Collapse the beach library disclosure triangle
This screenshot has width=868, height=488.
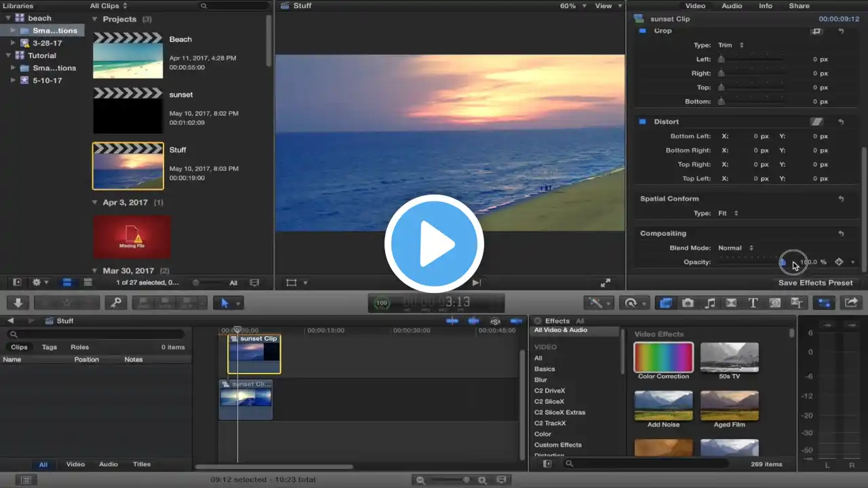[8, 18]
